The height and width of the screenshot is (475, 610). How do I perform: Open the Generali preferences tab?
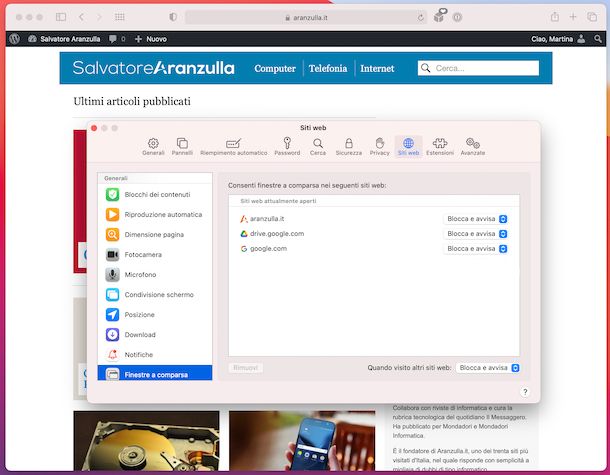pyautogui.click(x=153, y=147)
